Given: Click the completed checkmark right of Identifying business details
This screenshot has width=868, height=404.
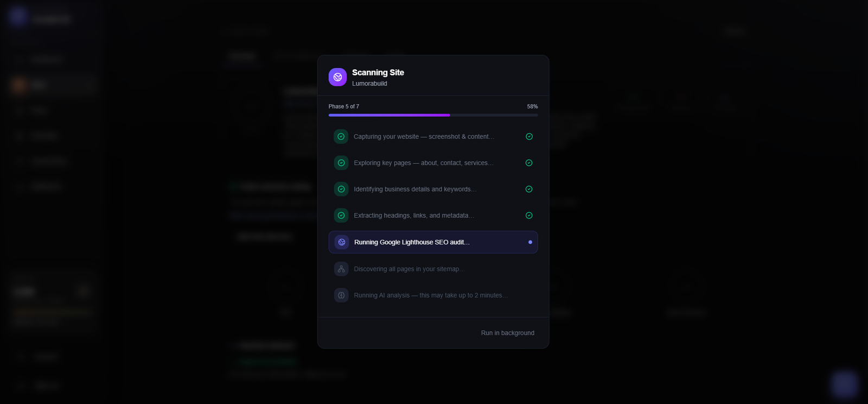Looking at the screenshot, I should [x=529, y=189].
